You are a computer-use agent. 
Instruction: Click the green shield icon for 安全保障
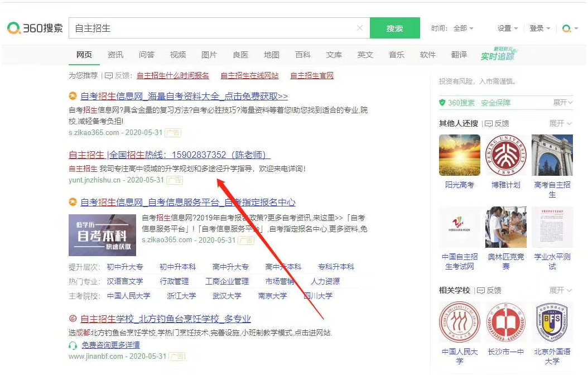pos(442,102)
